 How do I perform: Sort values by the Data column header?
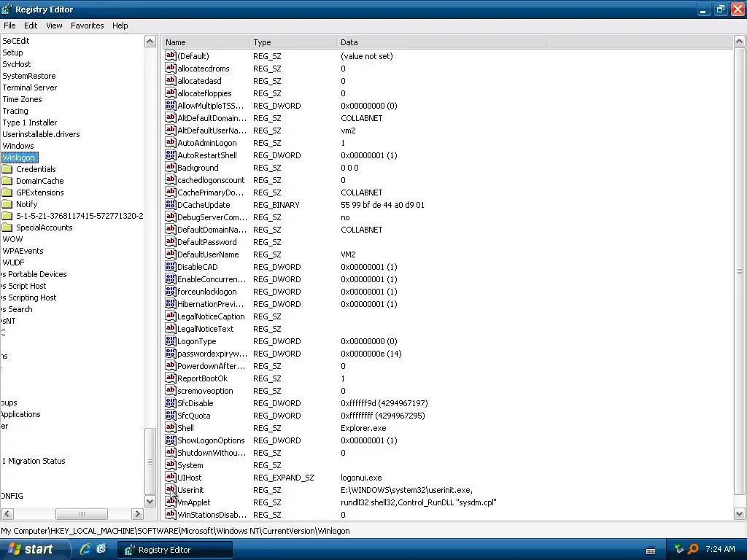coord(441,42)
